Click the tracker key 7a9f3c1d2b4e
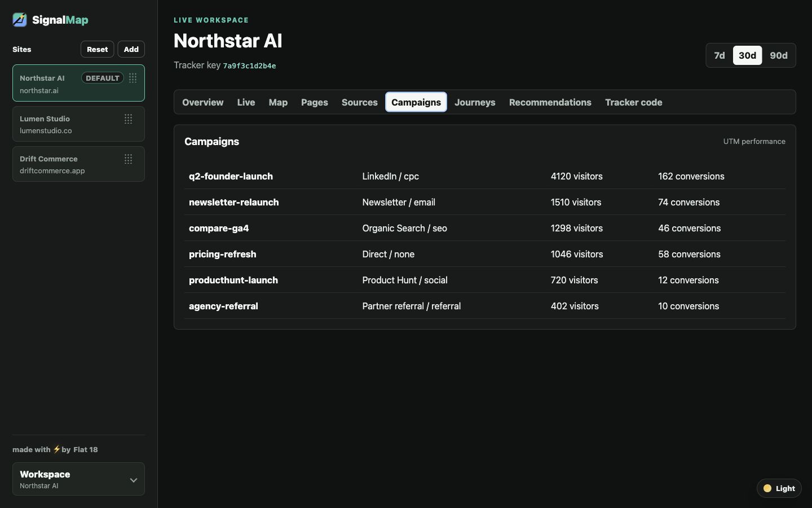This screenshot has width=812, height=508. tap(249, 65)
